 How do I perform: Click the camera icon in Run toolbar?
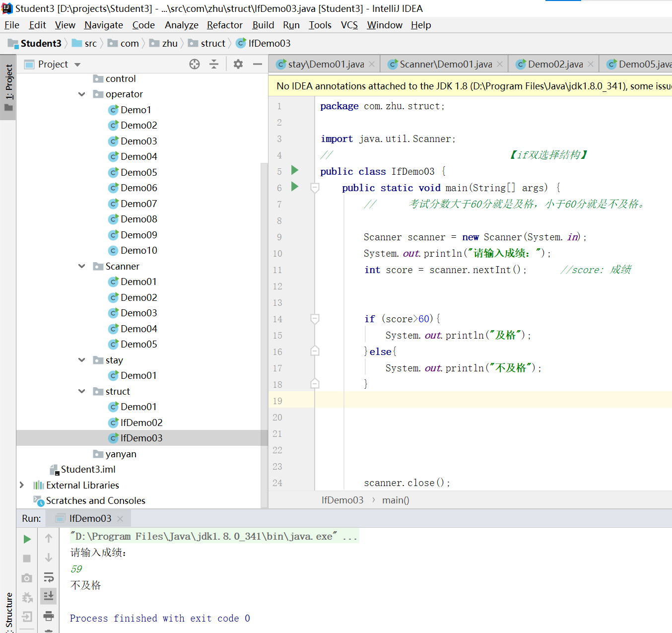(27, 578)
